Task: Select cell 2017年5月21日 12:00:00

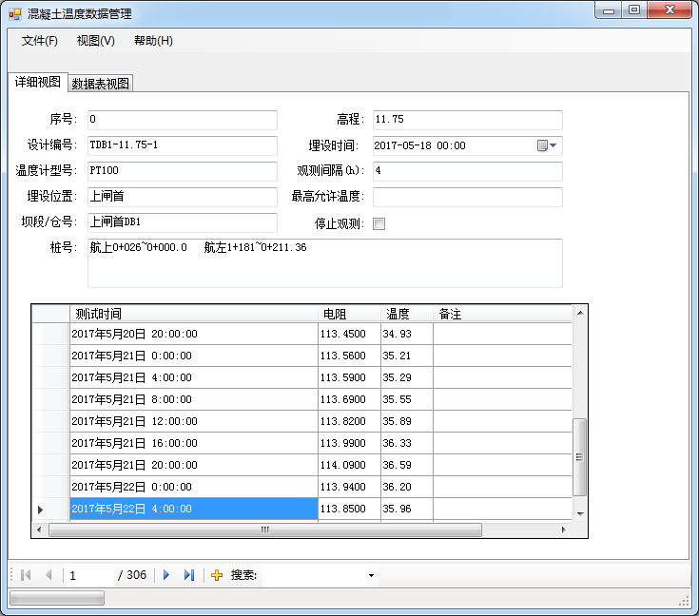Action: 194,421
